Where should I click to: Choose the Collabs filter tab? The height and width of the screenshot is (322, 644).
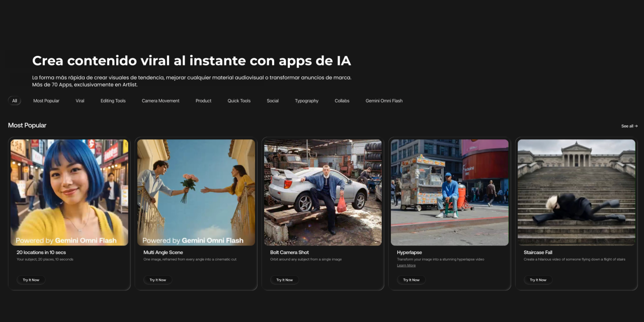pos(342,101)
